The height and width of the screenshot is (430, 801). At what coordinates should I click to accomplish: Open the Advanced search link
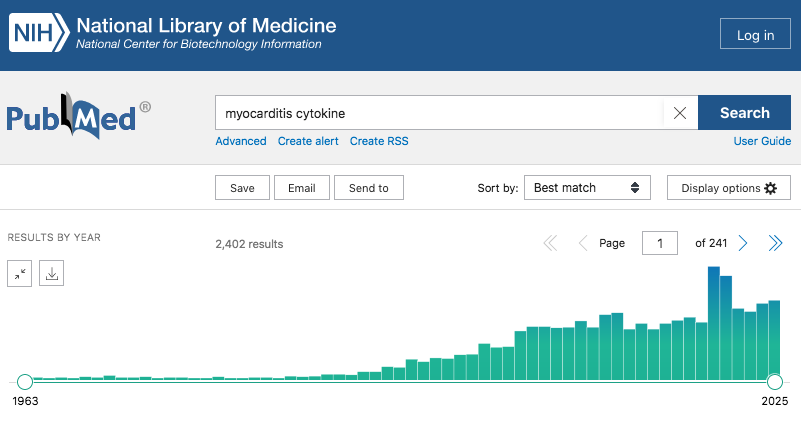pos(241,141)
